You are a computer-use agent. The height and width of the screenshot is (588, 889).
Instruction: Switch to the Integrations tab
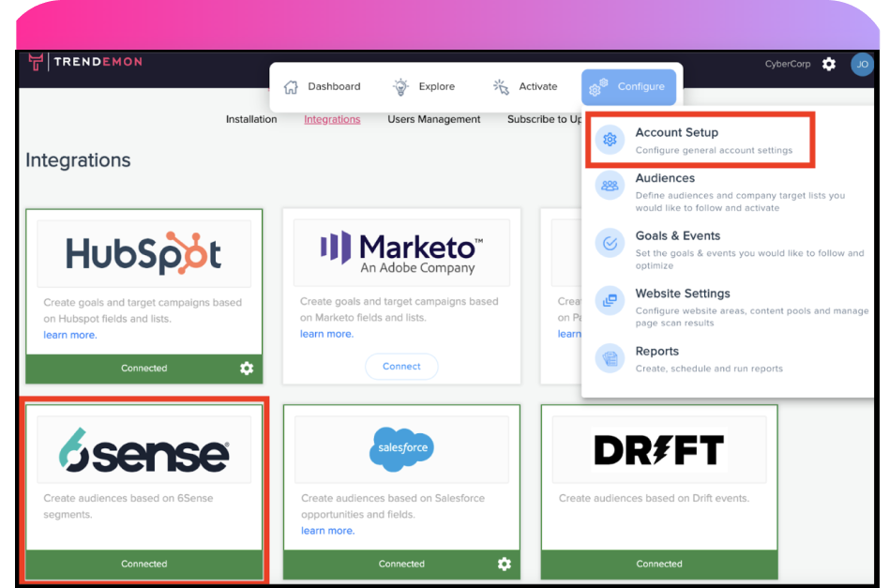pos(332,119)
